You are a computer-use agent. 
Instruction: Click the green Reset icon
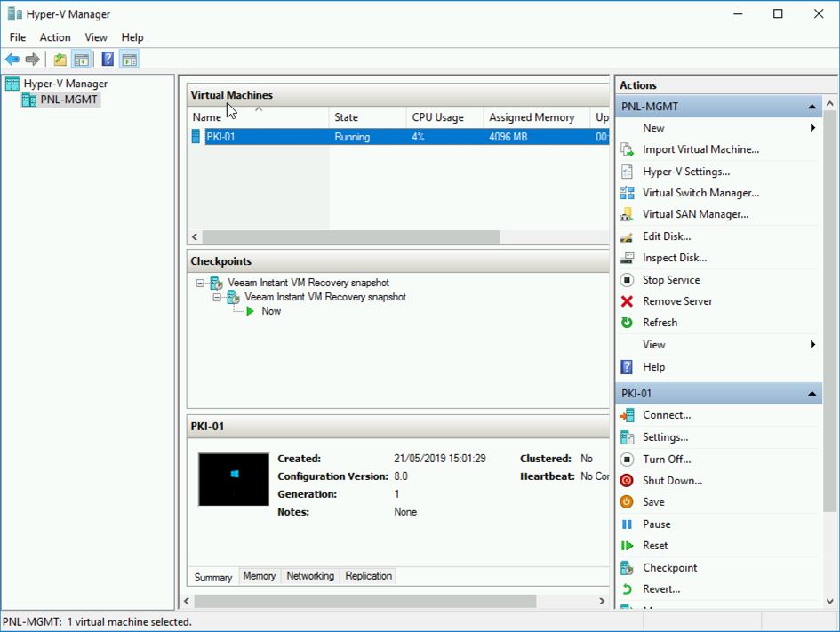coord(627,546)
